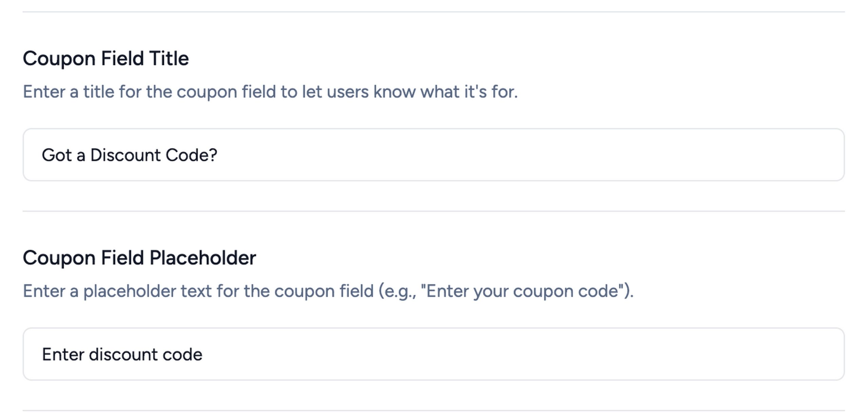868x419 pixels.
Task: Click the word "Title" in the heading
Action: click(169, 58)
